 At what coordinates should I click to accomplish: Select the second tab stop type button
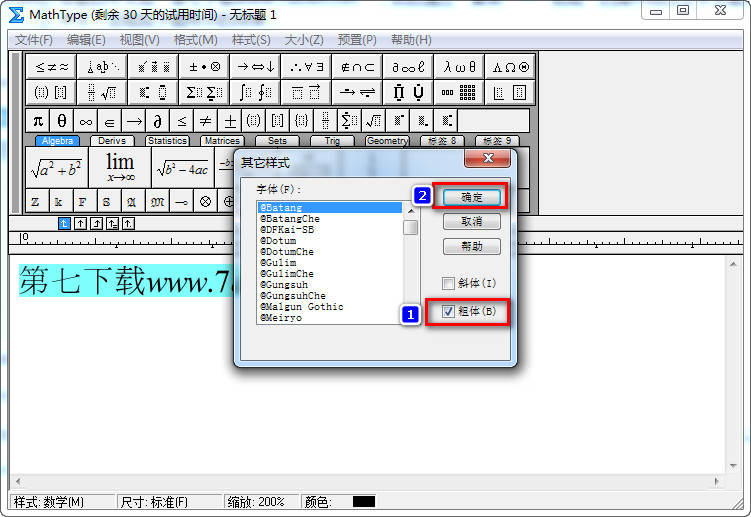(x=80, y=223)
